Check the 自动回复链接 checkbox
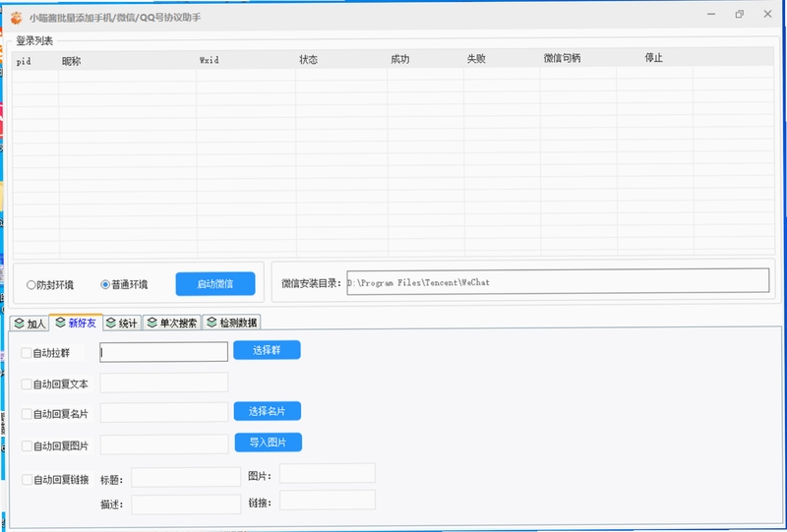 pos(28,480)
